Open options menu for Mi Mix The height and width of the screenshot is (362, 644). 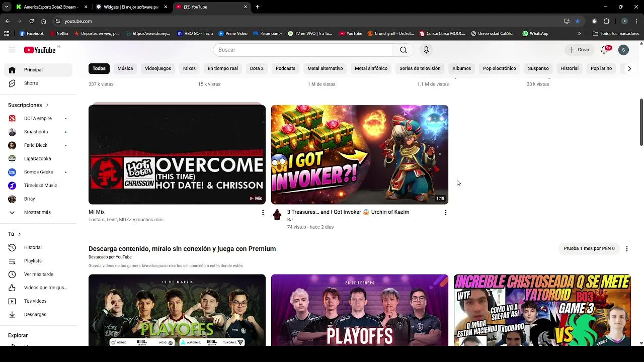pos(263,213)
